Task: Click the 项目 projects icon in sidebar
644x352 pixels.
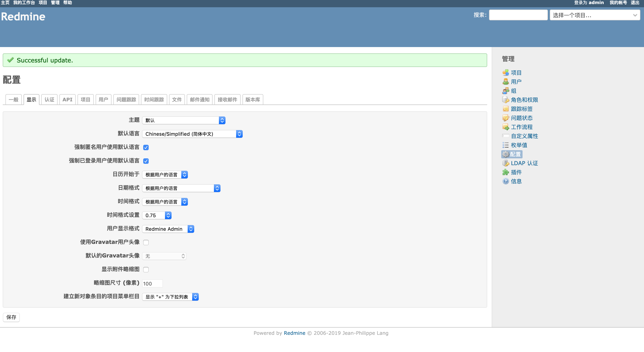Action: coord(505,73)
